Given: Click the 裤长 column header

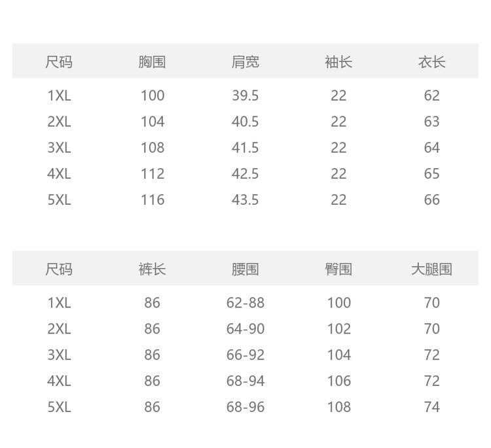Looking at the screenshot, I should [x=152, y=269].
